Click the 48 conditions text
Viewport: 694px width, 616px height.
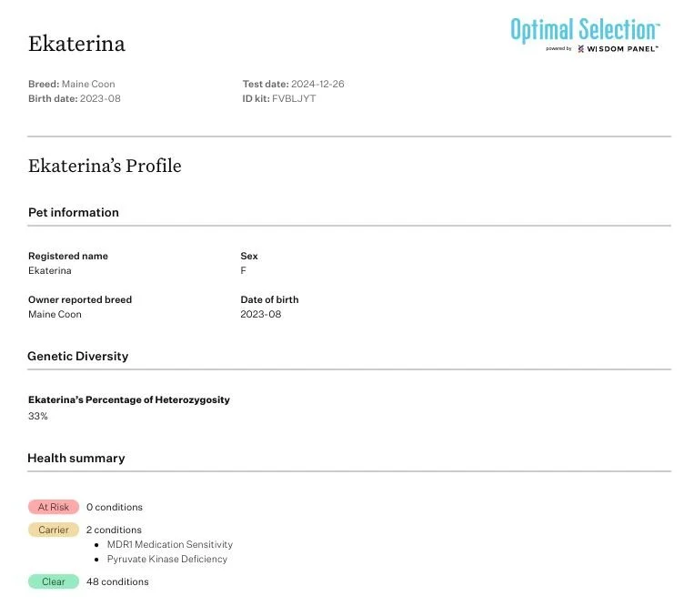(x=117, y=581)
